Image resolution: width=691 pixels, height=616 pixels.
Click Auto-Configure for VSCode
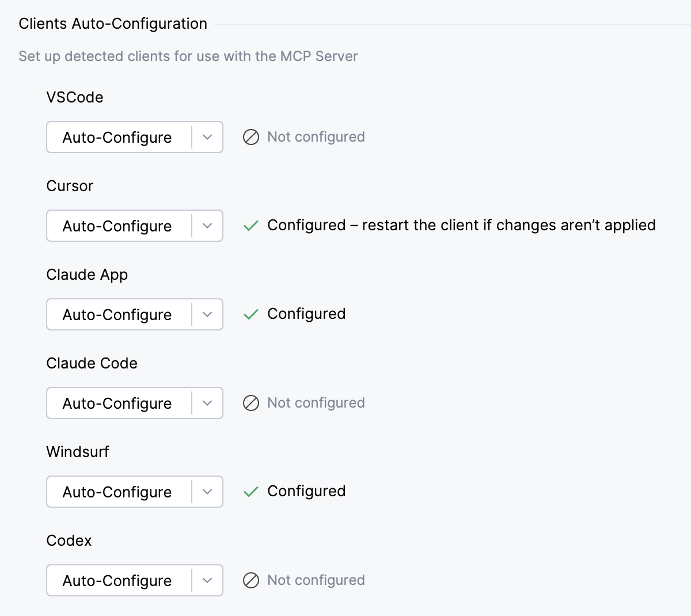[117, 137]
